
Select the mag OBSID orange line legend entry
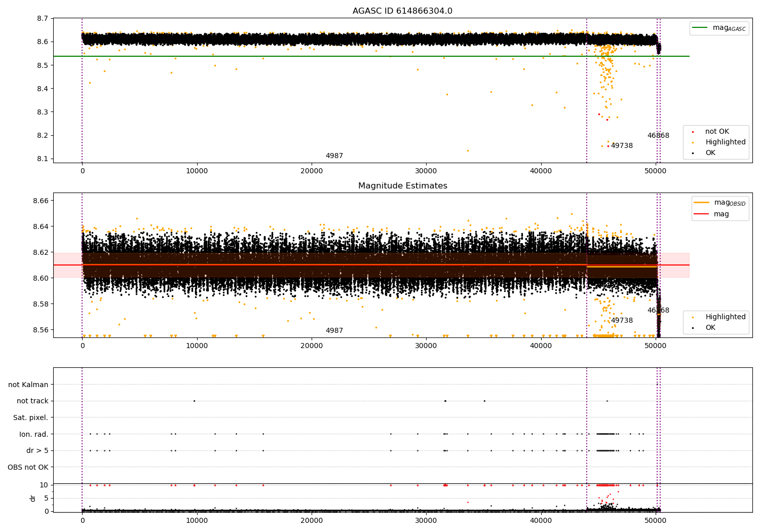pos(719,203)
